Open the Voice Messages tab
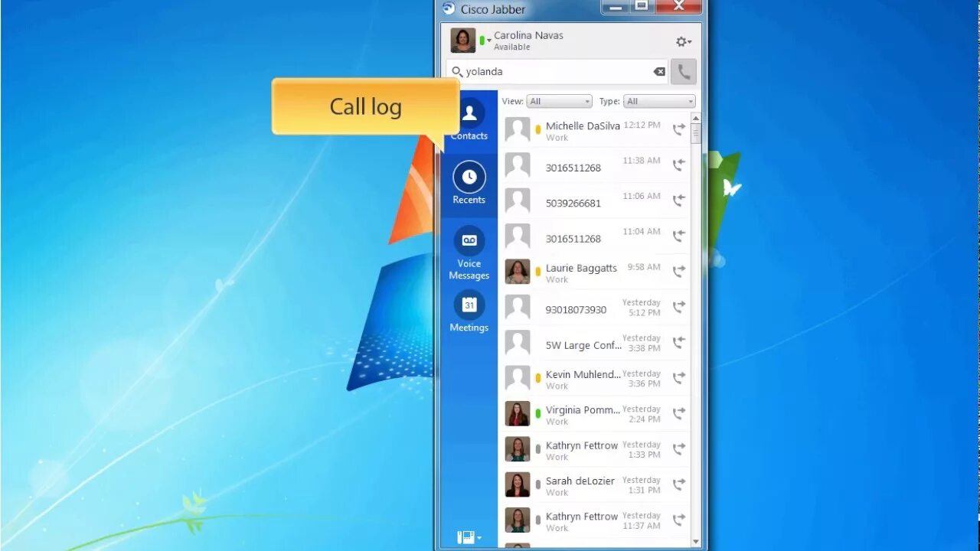This screenshot has height=551, width=980. pyautogui.click(x=469, y=253)
